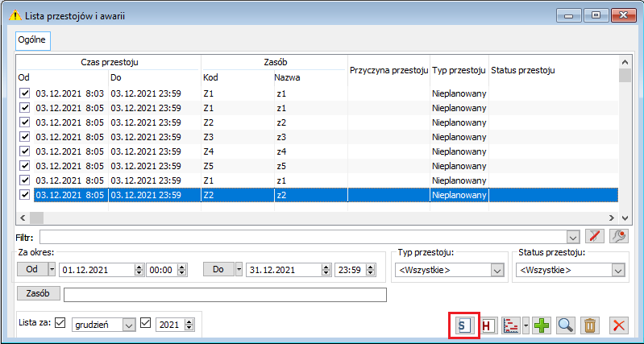Open the Filtr dropdown arrow
This screenshot has width=644, height=344.
[x=572, y=238]
